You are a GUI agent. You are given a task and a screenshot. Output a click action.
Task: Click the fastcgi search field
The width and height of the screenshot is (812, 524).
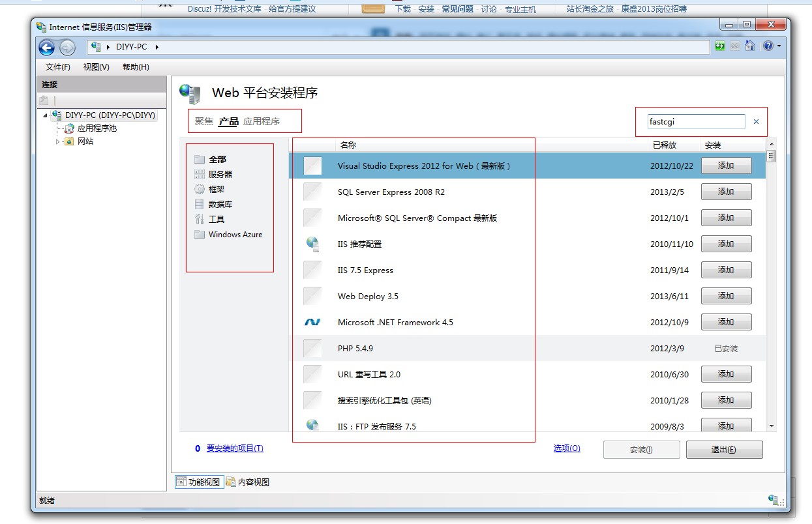pos(695,121)
